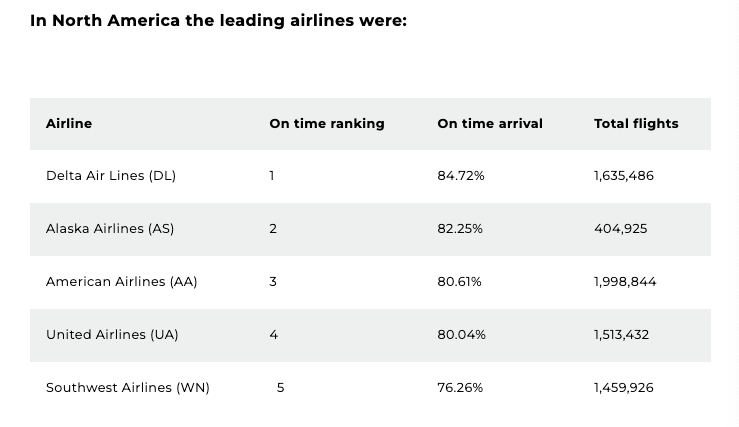
Task: Click the On time ranking header
Action: tap(326, 124)
